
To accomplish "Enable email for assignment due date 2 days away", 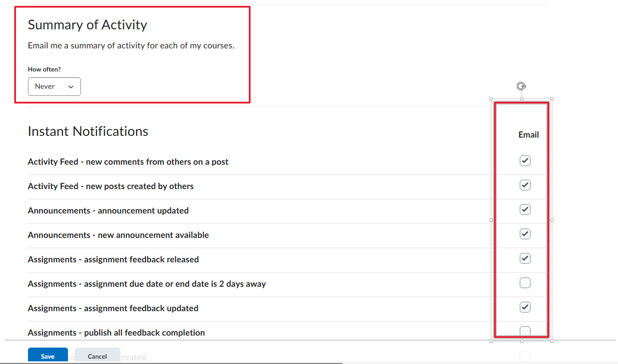I will [x=525, y=283].
